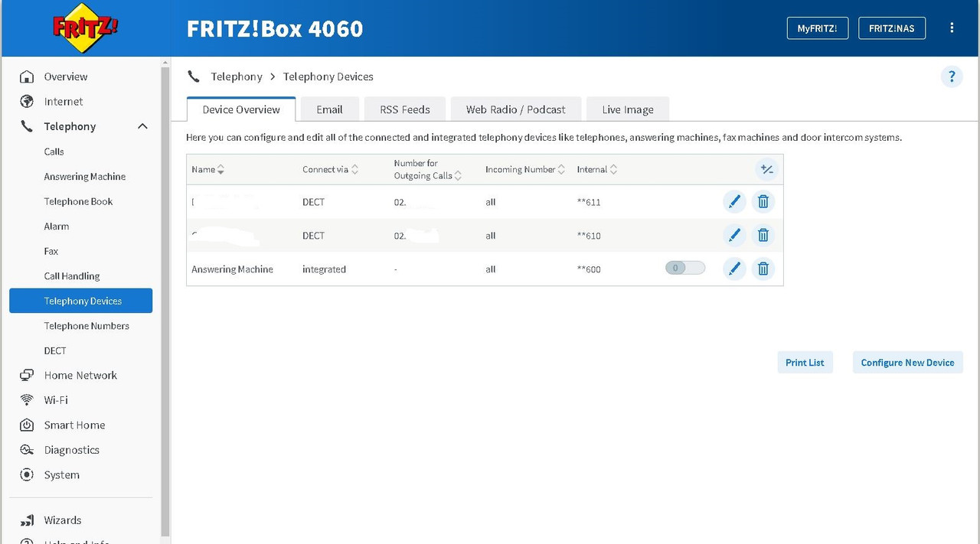Click the **611 internal number cell
This screenshot has width=980, height=544.
click(589, 202)
